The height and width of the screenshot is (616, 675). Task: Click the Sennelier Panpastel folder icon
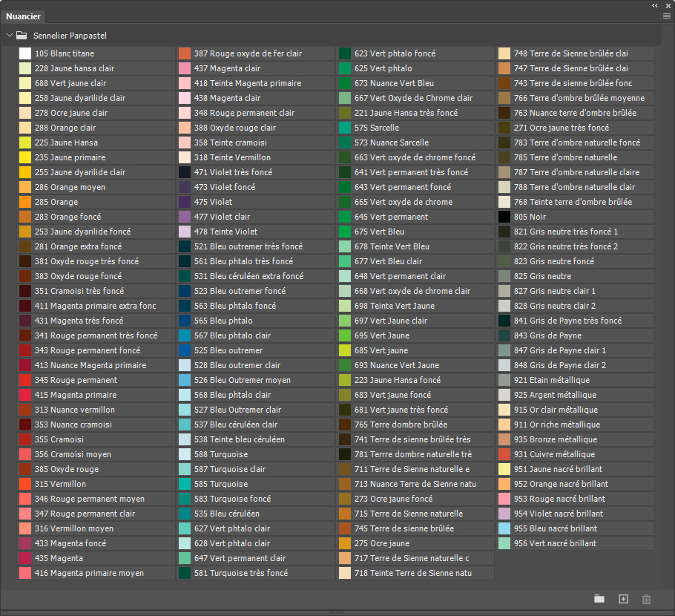tap(22, 36)
